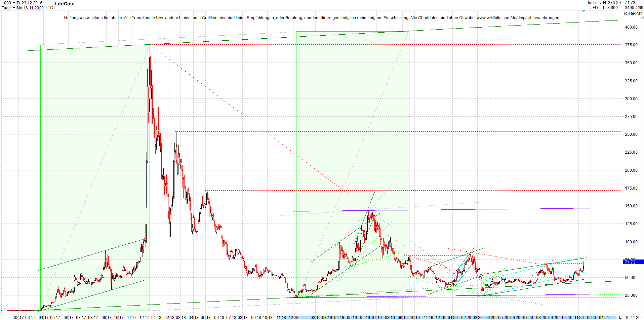Image resolution: width=644 pixels, height=320 pixels.
Task: Select the Indizes category label
Action: 594,3
